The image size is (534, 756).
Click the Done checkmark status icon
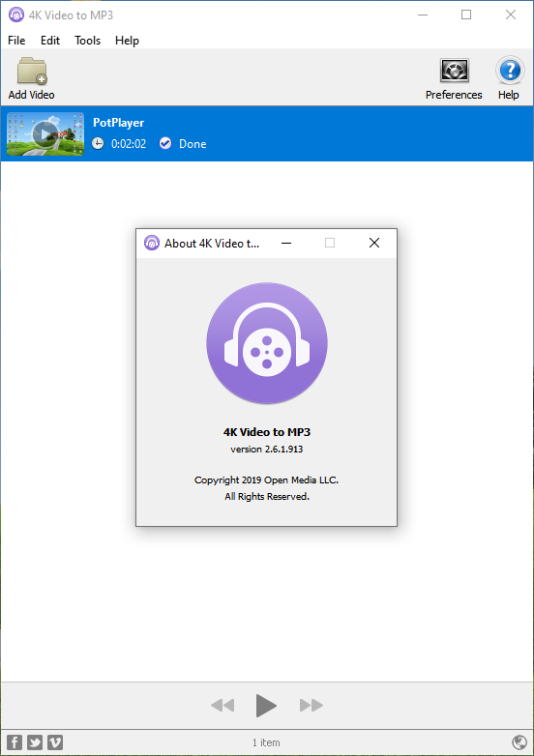tap(165, 143)
